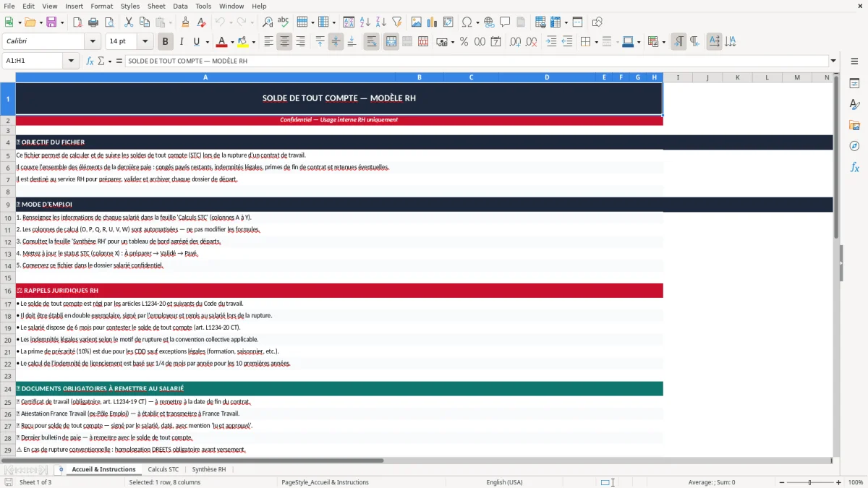This screenshot has height=488, width=868.
Task: Toggle Wrap Text
Action: pyautogui.click(x=371, y=42)
